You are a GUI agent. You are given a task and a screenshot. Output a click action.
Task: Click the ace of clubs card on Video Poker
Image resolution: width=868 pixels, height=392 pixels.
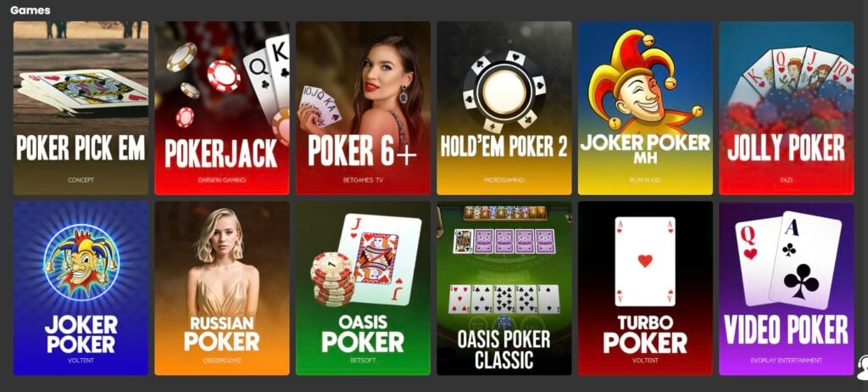[804, 260]
